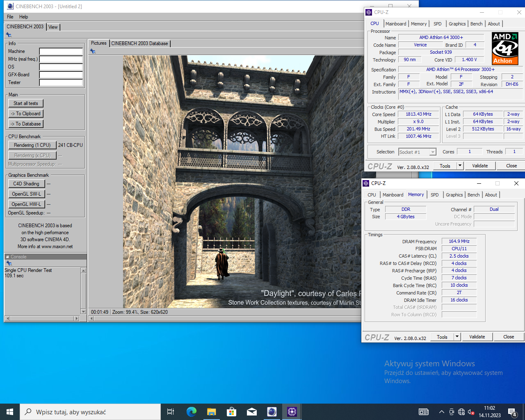The width and height of the screenshot is (525, 420).
Task: Click the GFX-Board input field
Action: (x=61, y=75)
